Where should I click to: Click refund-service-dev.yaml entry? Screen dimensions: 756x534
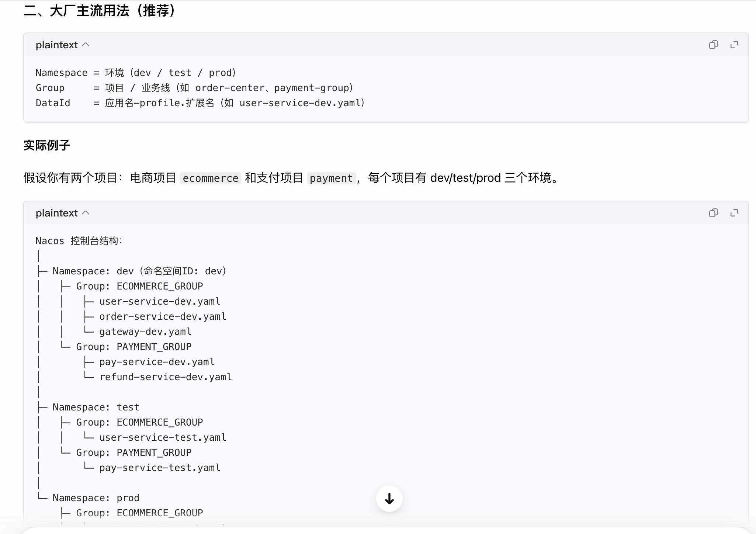point(166,377)
